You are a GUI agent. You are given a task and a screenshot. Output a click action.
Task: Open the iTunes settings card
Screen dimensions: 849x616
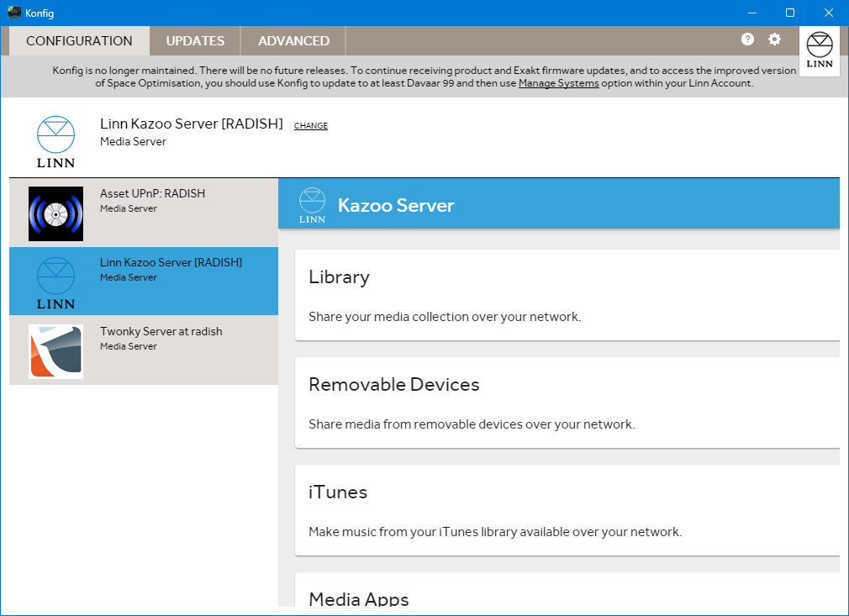click(567, 510)
